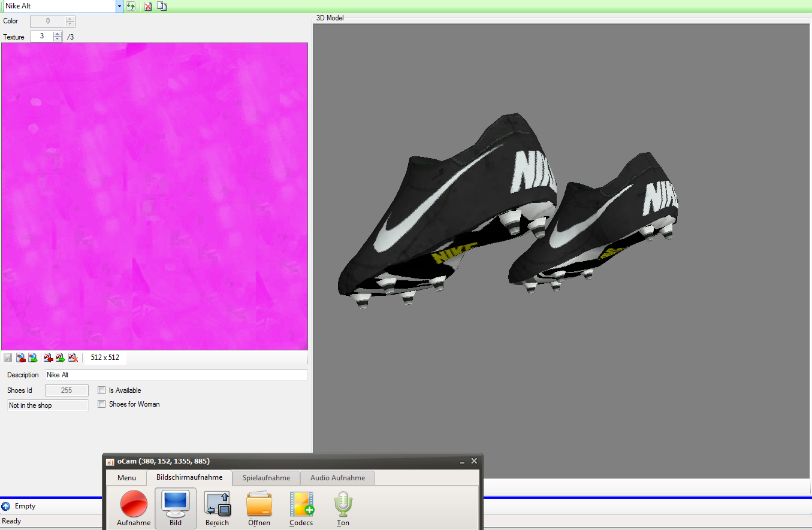Click the Texture label
Screen dimensions: 812x530
coord(14,37)
